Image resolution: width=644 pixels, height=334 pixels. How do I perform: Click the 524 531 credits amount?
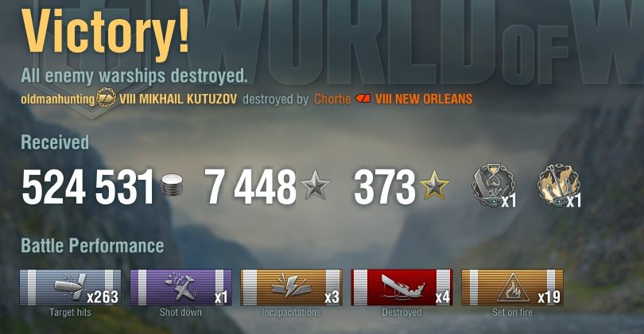tap(87, 187)
